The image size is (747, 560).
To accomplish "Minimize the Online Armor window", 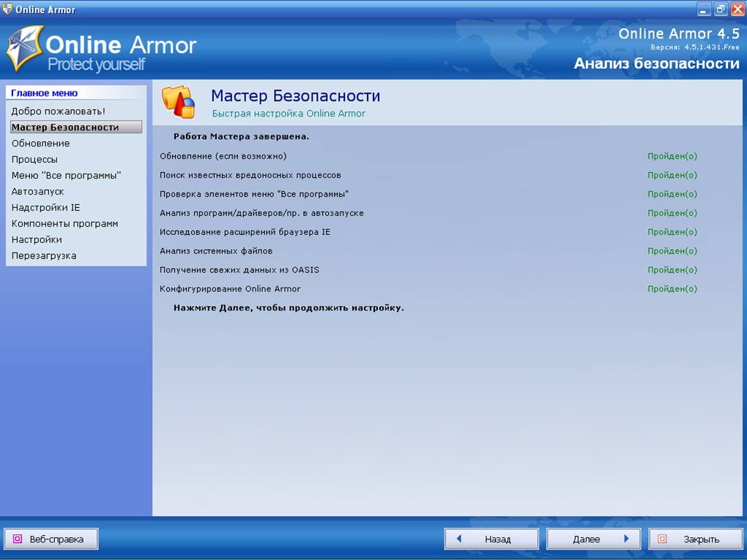I will tap(704, 10).
